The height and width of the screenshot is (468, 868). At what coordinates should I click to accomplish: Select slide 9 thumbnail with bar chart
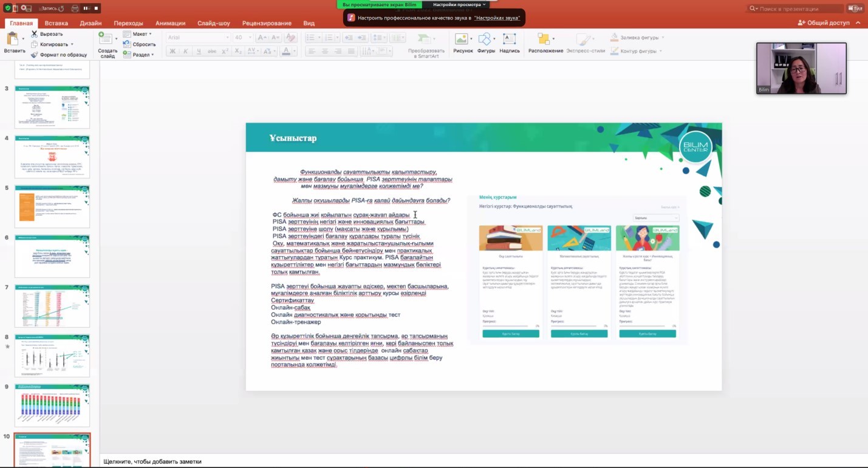coord(52,405)
